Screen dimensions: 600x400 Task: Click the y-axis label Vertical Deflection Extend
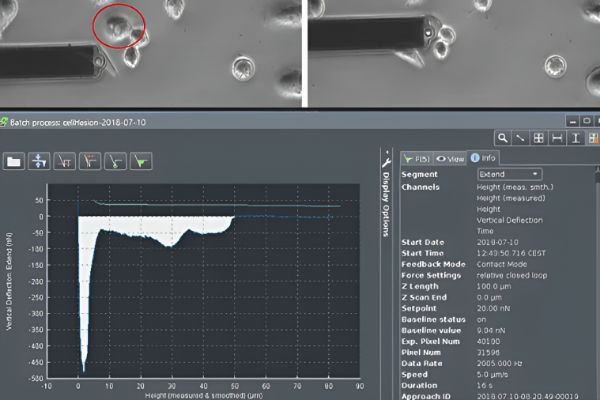coord(8,281)
